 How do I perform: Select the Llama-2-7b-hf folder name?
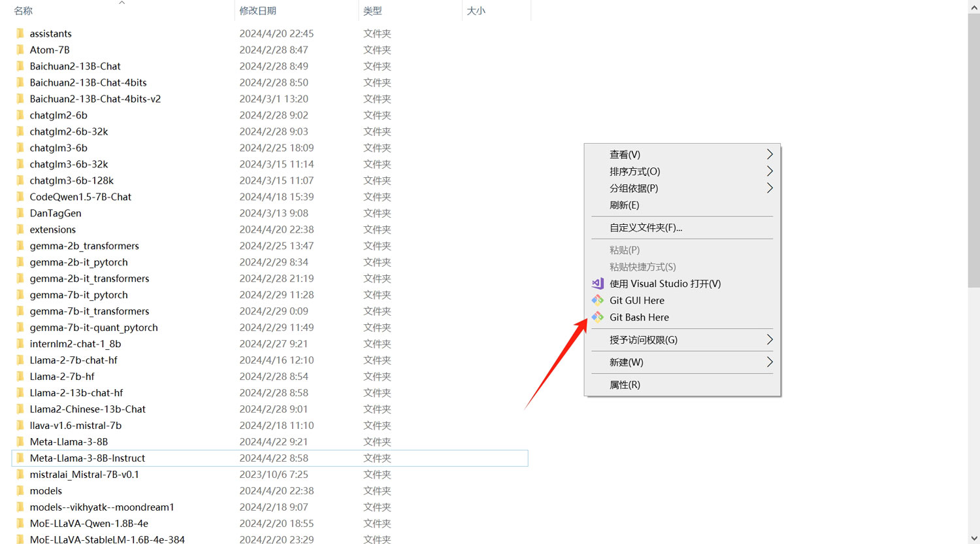62,377
